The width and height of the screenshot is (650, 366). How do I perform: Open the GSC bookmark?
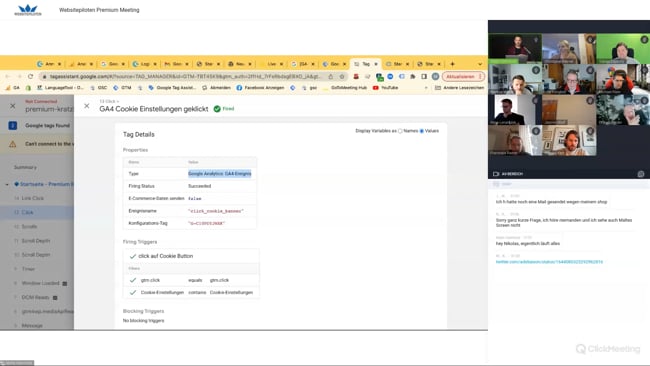[99, 88]
